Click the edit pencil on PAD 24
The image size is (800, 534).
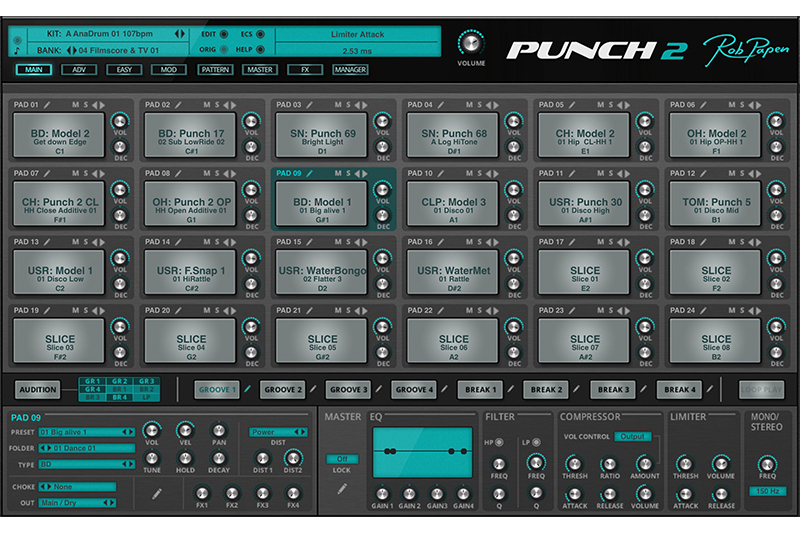click(x=704, y=311)
